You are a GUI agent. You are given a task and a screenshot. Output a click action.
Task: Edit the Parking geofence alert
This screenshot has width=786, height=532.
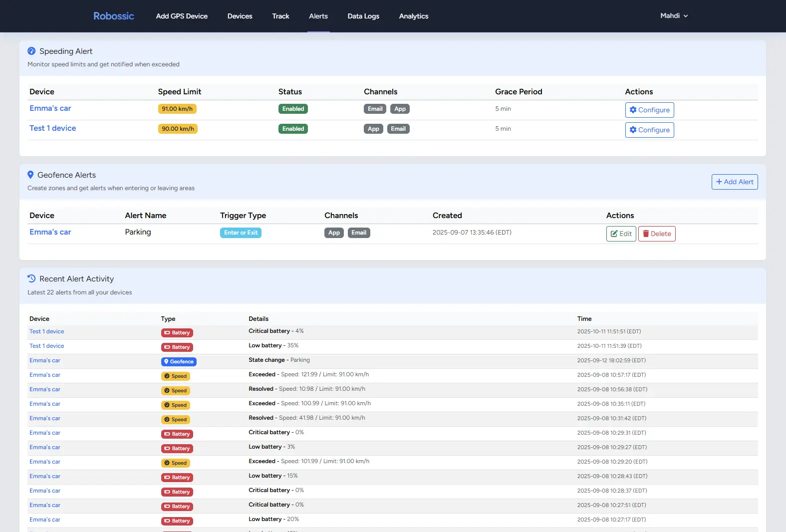621,234
